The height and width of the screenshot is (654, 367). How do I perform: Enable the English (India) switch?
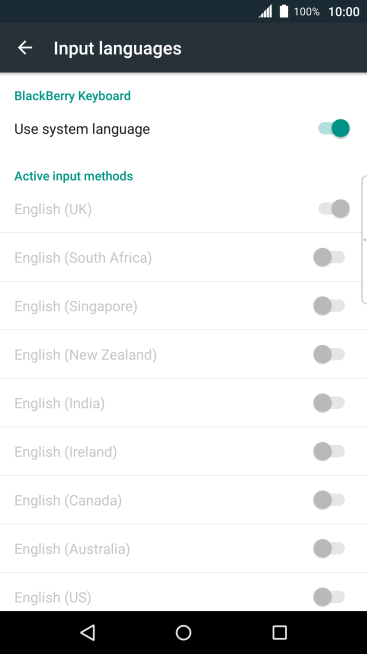click(x=329, y=403)
